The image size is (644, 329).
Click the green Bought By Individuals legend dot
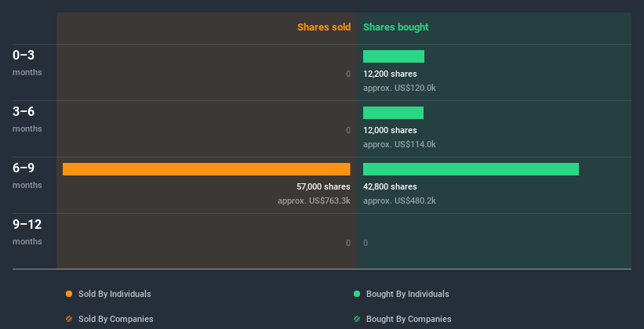[357, 294]
